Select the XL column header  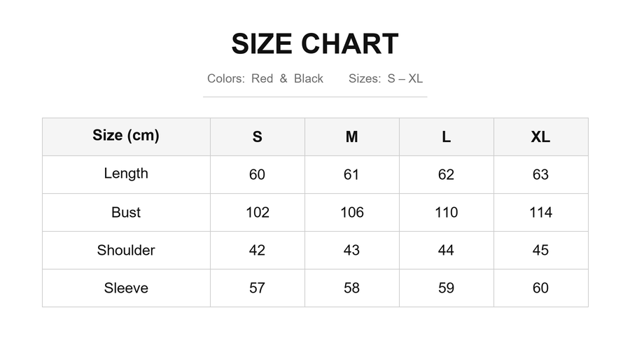(541, 137)
